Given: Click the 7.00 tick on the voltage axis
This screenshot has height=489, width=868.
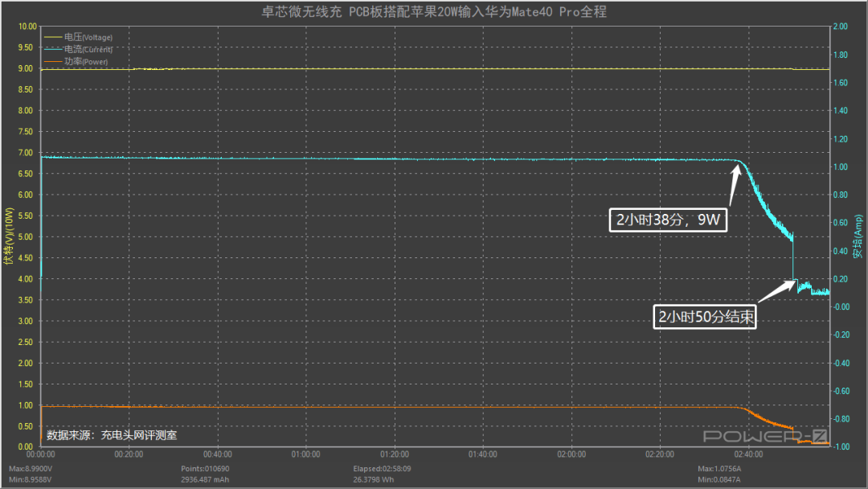Looking at the screenshot, I should coord(26,153).
